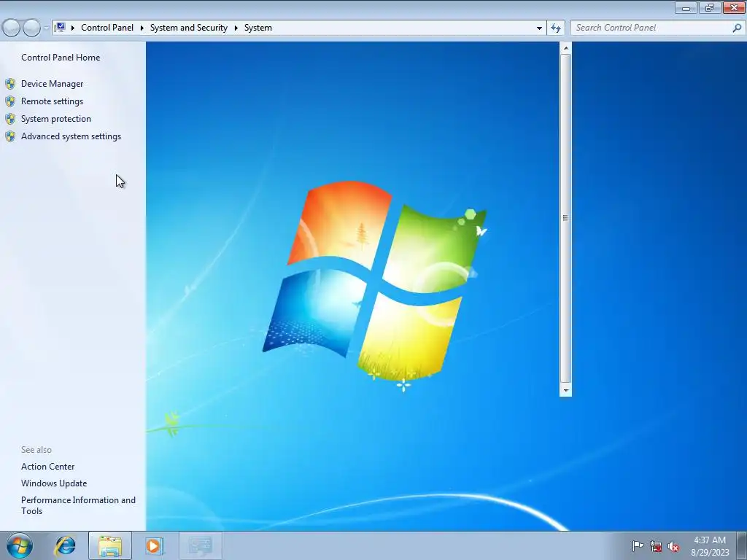The width and height of the screenshot is (747, 560).
Task: Click network status tray icon
Action: pyautogui.click(x=656, y=547)
